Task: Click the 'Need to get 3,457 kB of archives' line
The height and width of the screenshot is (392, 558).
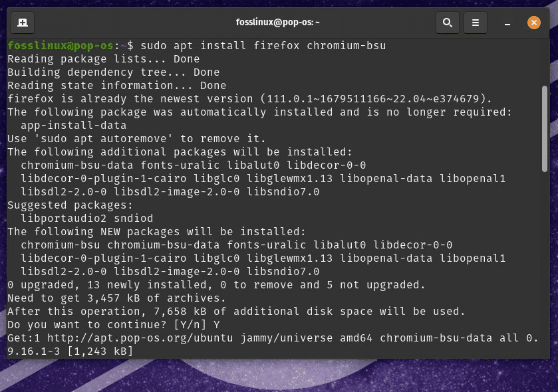Action: [x=117, y=298]
